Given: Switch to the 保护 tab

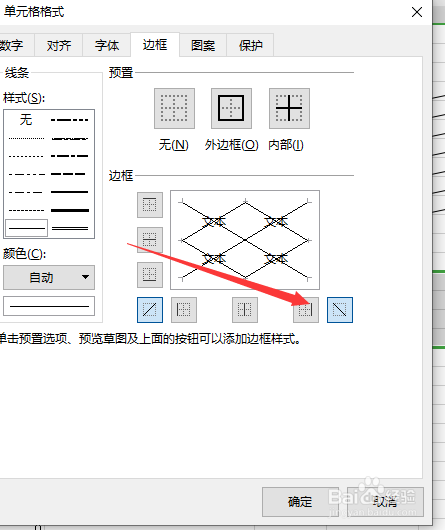Looking at the screenshot, I should tap(250, 45).
